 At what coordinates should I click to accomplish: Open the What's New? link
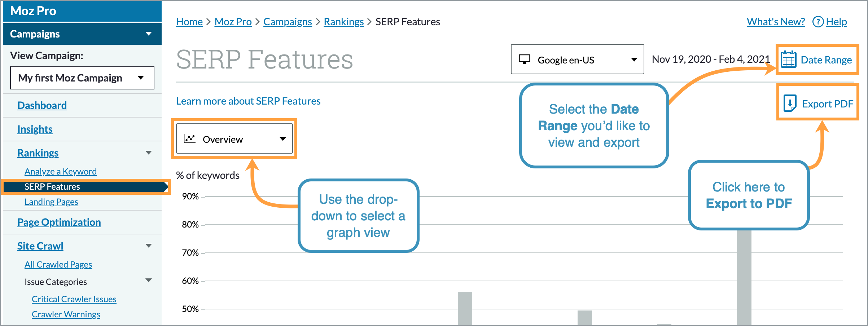pyautogui.click(x=775, y=22)
